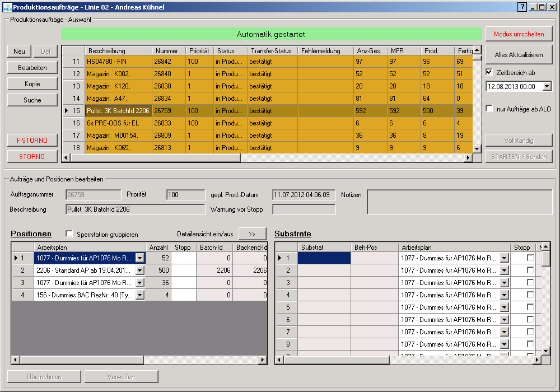Image resolution: width=560 pixels, height=392 pixels.
Task: Tick 'Sperrstation gruppieren' checkbox
Action: point(69,234)
